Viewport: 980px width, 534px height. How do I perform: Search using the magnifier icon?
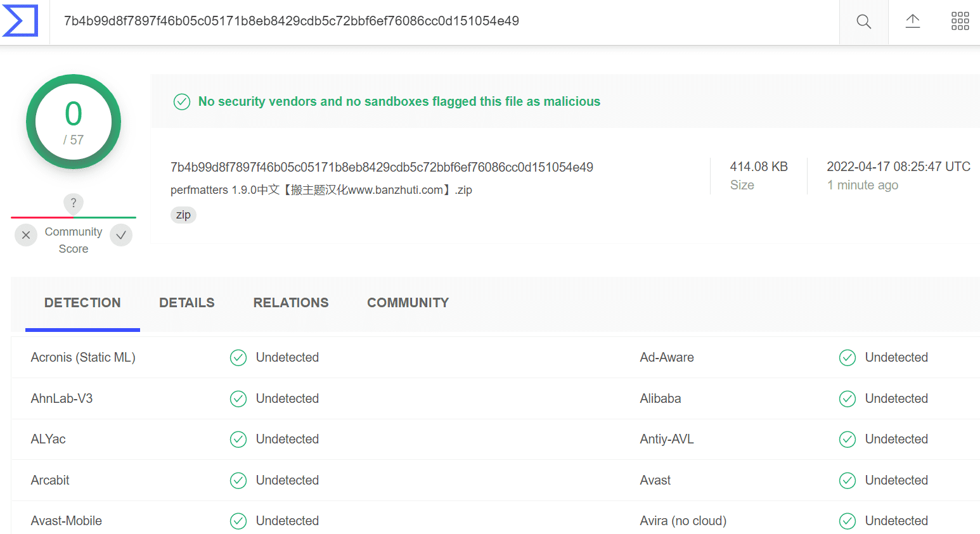863,22
